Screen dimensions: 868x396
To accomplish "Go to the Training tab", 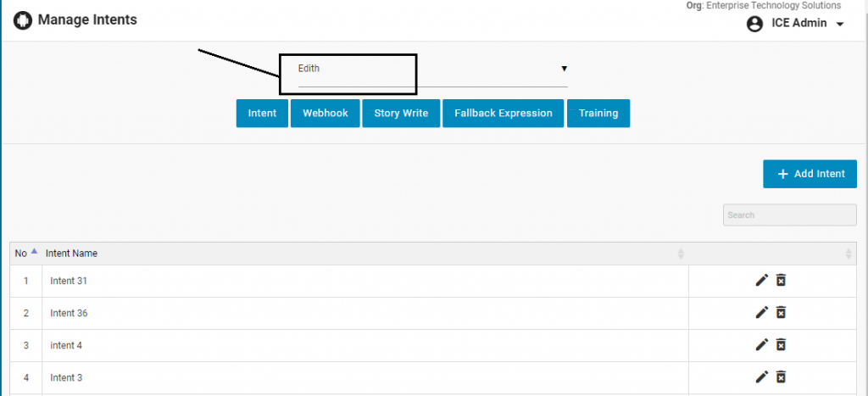I will (x=598, y=114).
